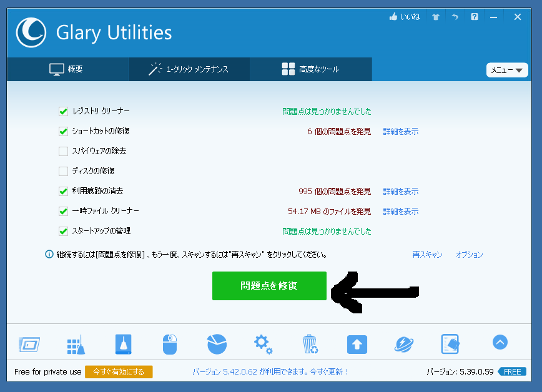
Task: Click the Free for private use text
Action: (47, 372)
